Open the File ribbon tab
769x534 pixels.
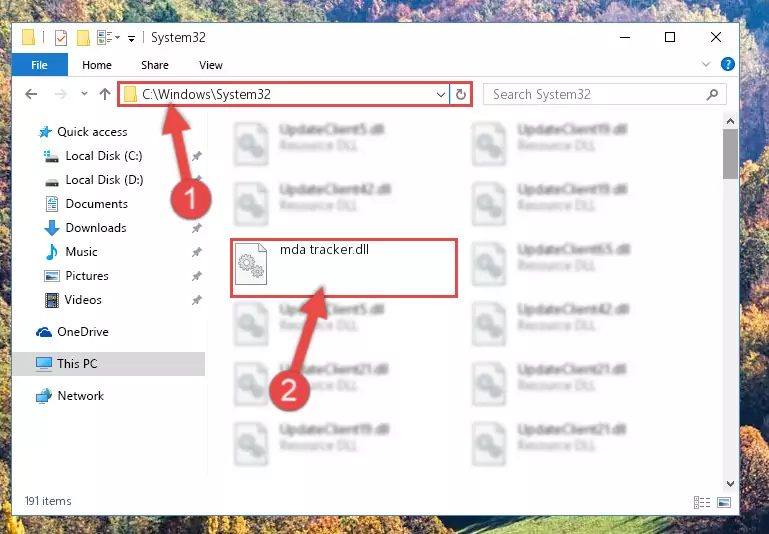tap(40, 65)
